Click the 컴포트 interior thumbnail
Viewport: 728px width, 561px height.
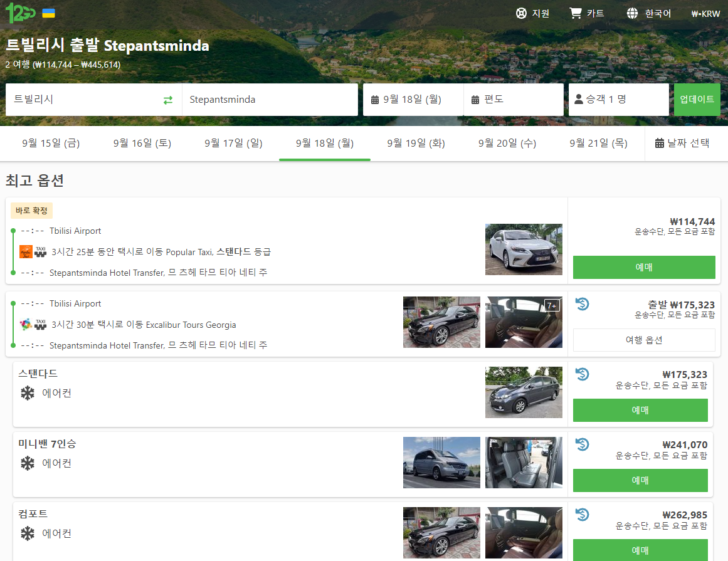point(524,533)
